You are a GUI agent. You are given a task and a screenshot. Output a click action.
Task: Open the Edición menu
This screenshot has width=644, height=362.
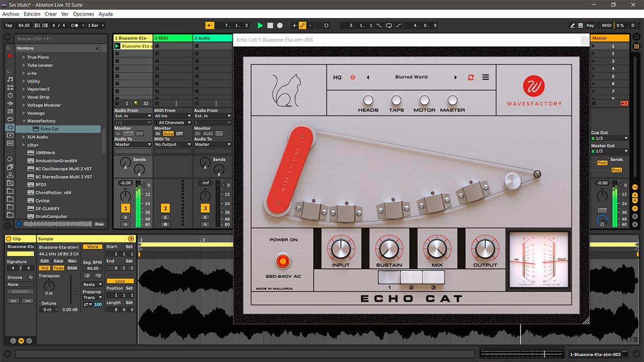pyautogui.click(x=32, y=14)
